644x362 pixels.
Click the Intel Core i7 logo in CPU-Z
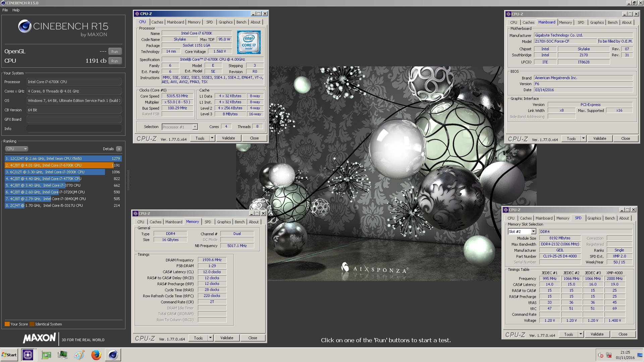click(249, 42)
